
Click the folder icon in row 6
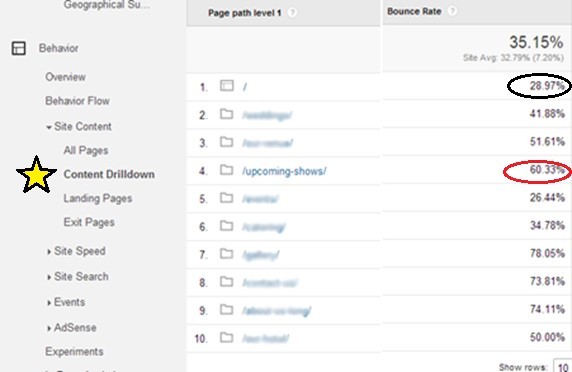[x=227, y=226]
